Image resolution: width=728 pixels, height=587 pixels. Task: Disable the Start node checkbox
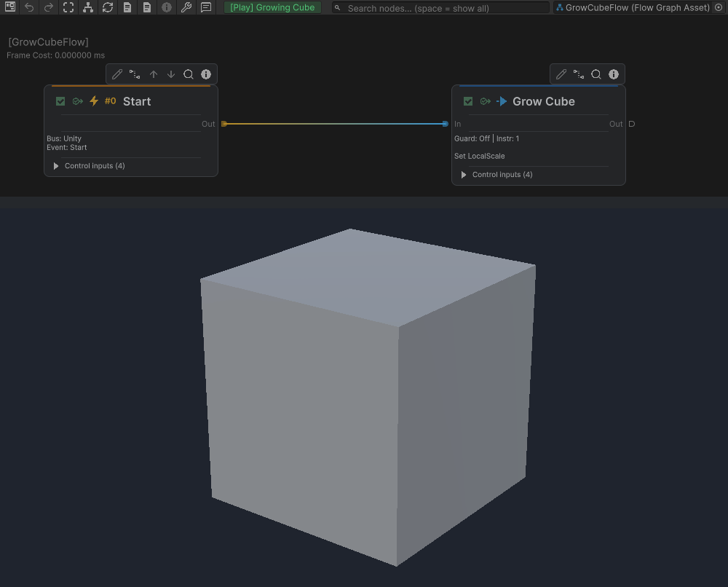pyautogui.click(x=60, y=101)
